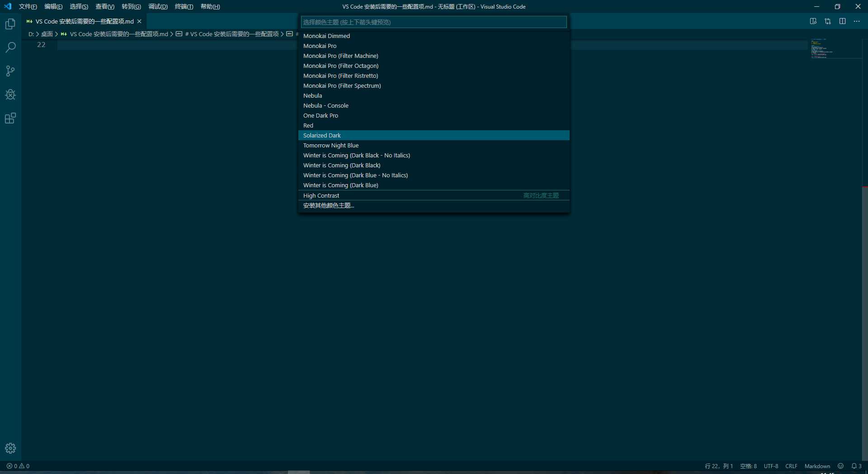Click the errors and warnings status indicator

tap(18, 466)
